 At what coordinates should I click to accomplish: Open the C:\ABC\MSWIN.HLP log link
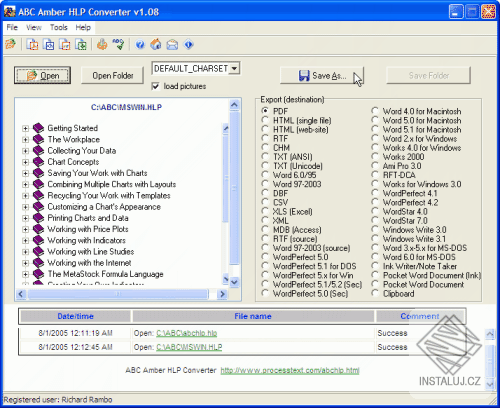tap(189, 347)
